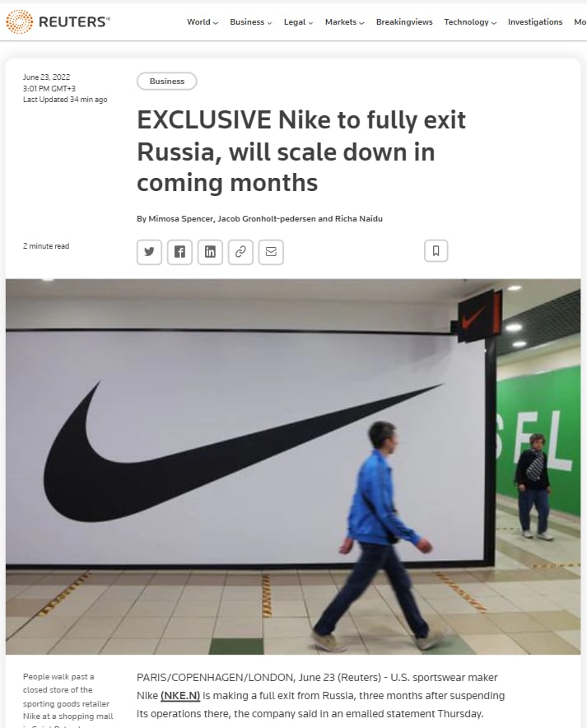587x728 pixels.
Task: Share article on Twitter
Action: [x=149, y=252]
